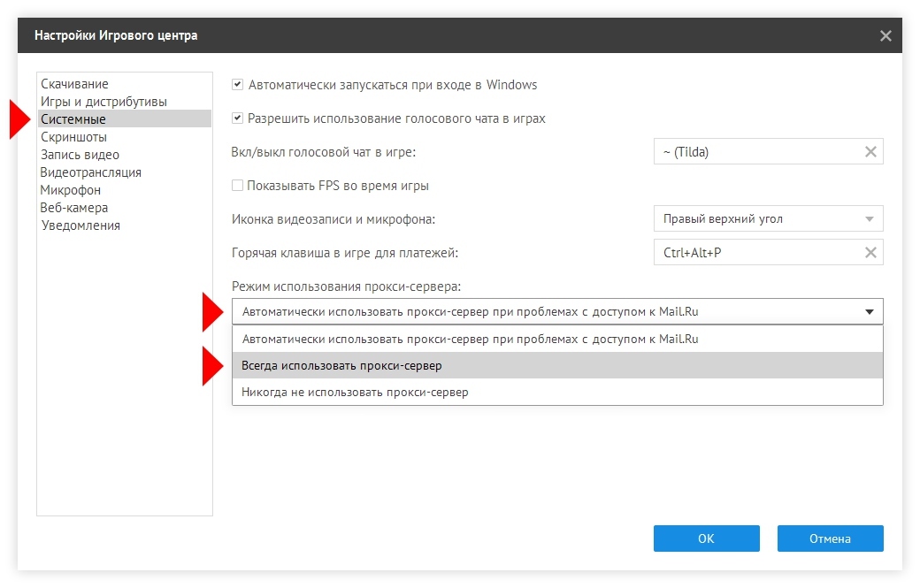The width and height of the screenshot is (920, 588).
Task: Click the Отмена button
Action: pos(831,538)
